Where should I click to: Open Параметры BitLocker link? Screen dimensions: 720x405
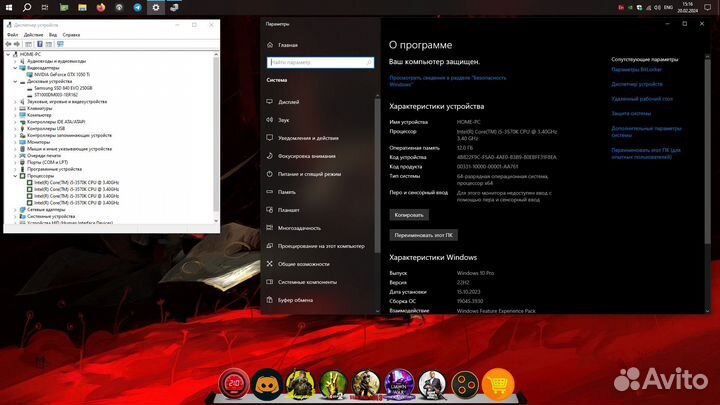[636, 70]
